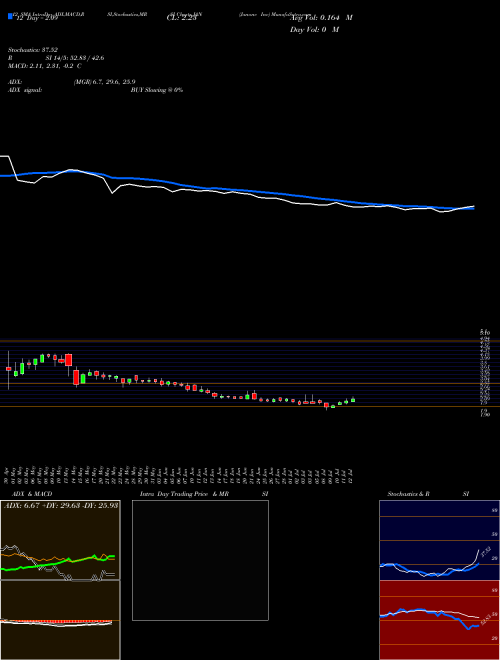This screenshot has width=500, height=660.
Task: Click the 'Day Vol: 0 M' label
Action: tap(314, 30)
